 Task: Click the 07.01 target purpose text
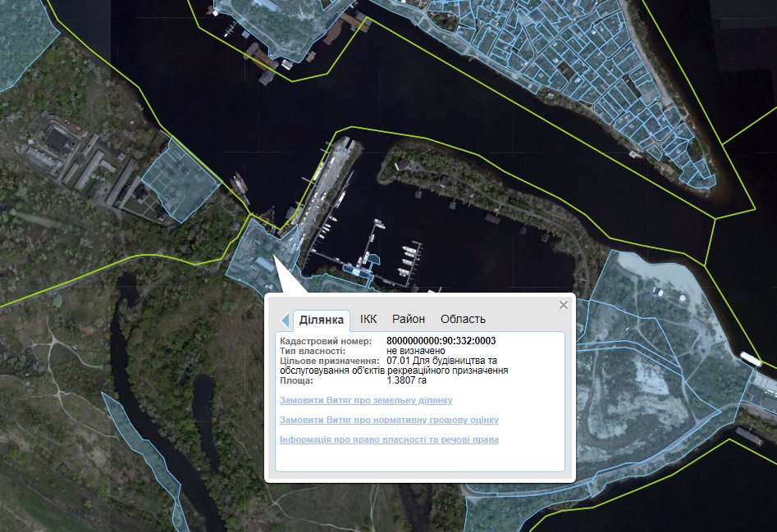pos(441,361)
